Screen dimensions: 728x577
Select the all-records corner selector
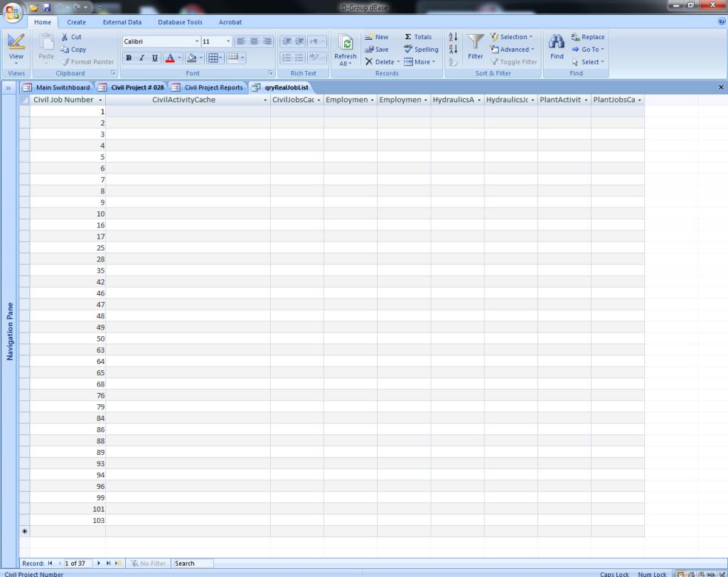point(25,99)
